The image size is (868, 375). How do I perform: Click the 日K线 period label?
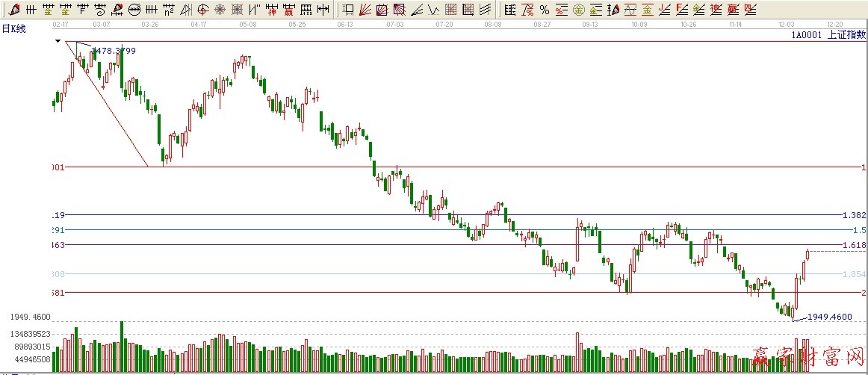13,28
